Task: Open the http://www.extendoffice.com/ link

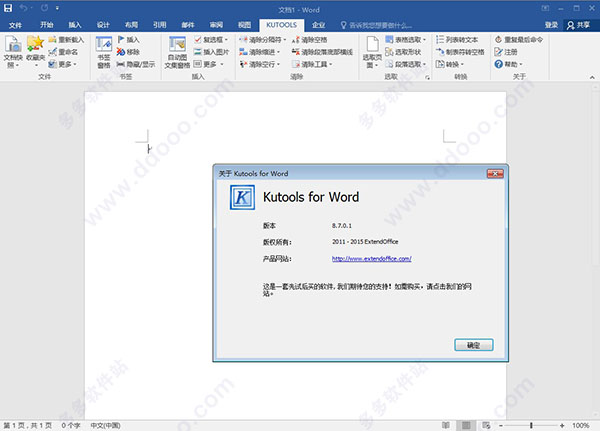Action: [x=372, y=259]
